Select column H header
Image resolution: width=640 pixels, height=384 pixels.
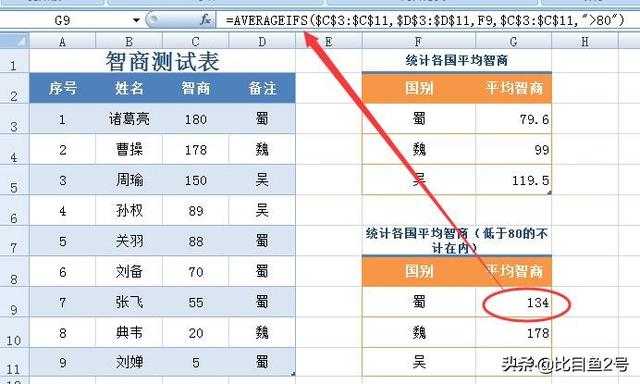tap(585, 41)
